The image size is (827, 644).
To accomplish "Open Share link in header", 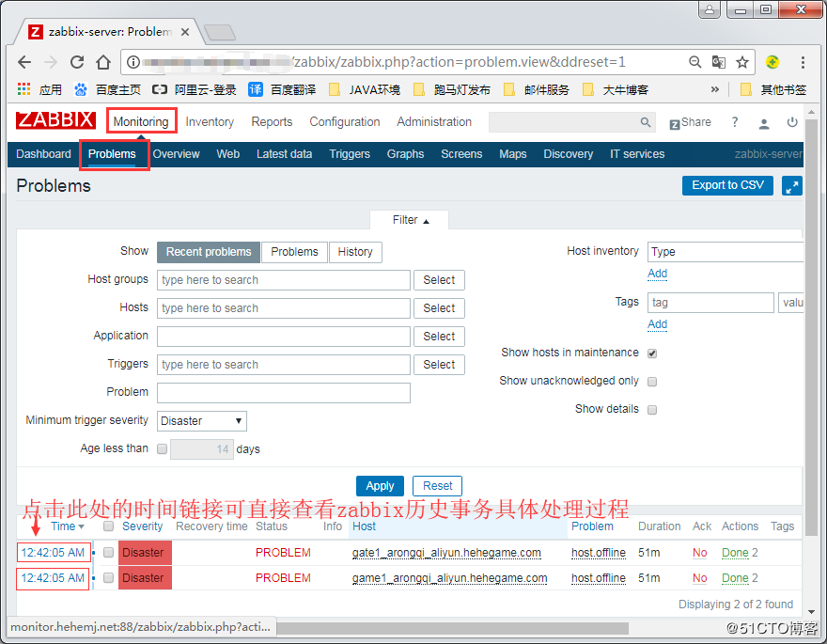I will (691, 122).
